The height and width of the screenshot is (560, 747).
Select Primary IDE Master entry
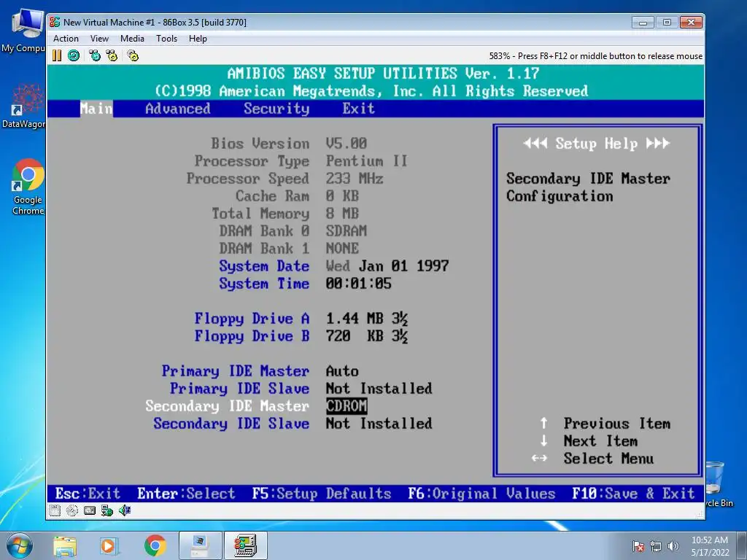(x=236, y=370)
